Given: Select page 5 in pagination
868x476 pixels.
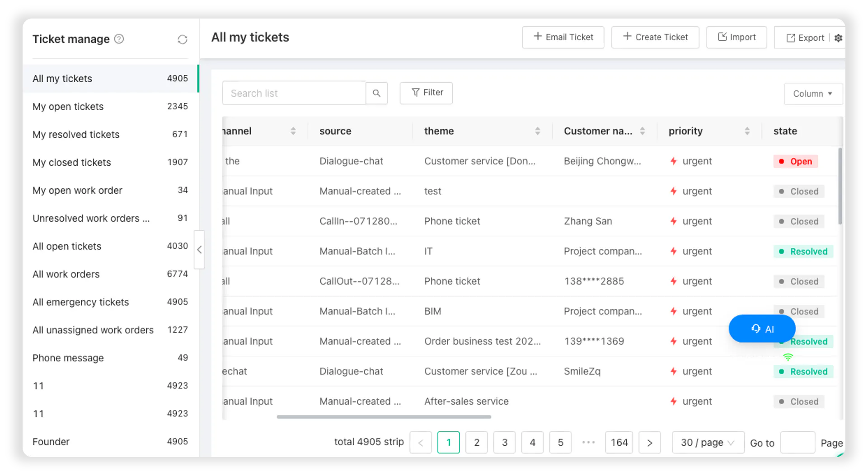Looking at the screenshot, I should [561, 443].
